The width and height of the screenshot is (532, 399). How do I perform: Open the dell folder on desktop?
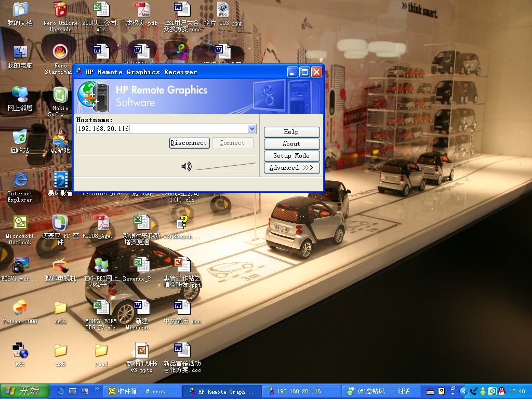[60, 309]
